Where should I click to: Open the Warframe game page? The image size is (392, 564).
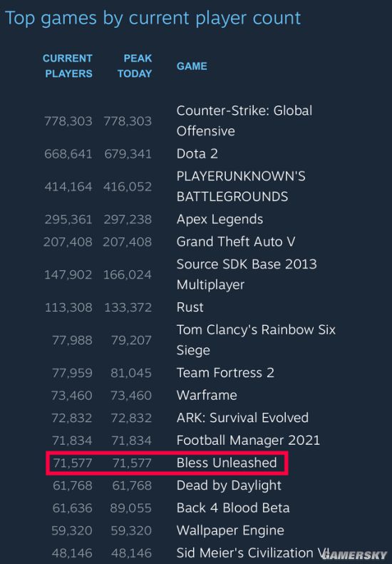(207, 395)
